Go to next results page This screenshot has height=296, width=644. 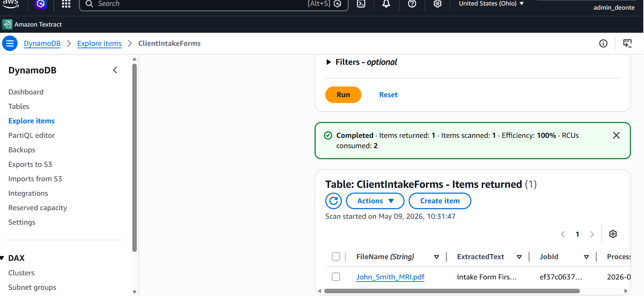592,234
